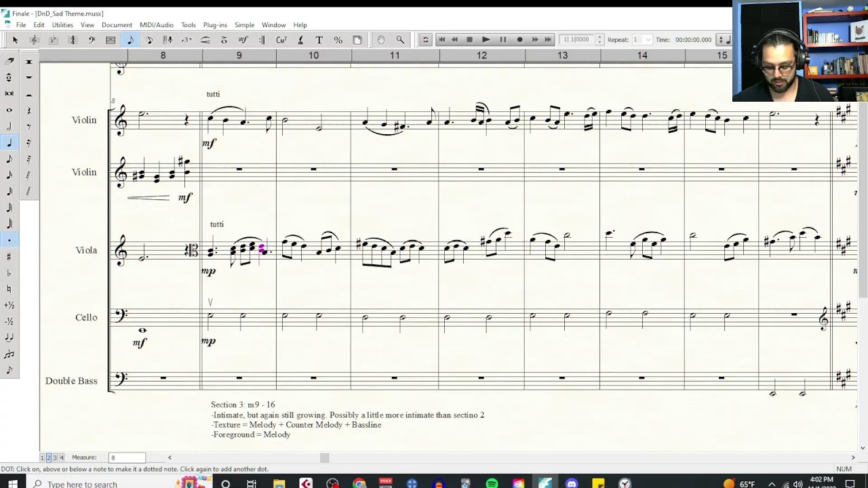Choose half note duration in palette
The width and height of the screenshot is (868, 488).
(x=9, y=126)
